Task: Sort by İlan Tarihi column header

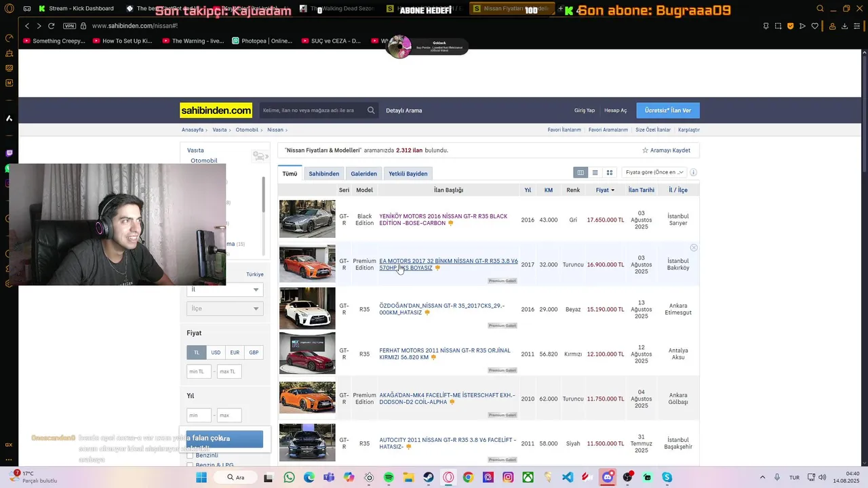Action: click(642, 190)
